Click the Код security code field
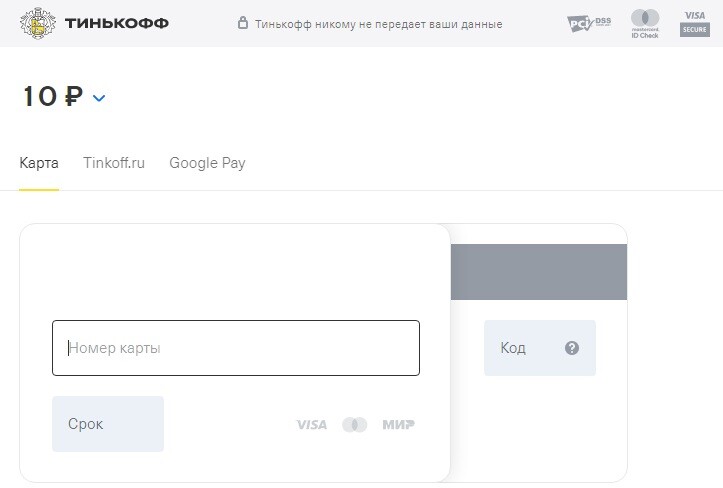 click(x=540, y=348)
